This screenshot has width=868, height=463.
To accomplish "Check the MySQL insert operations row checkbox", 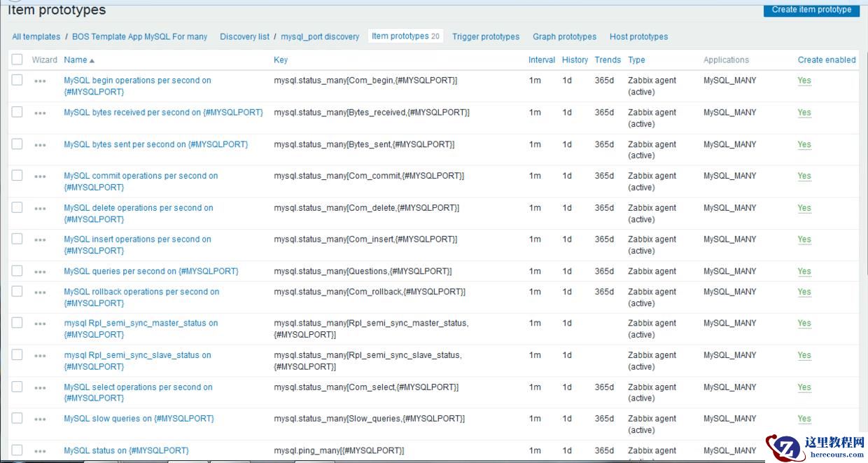I will click(17, 239).
